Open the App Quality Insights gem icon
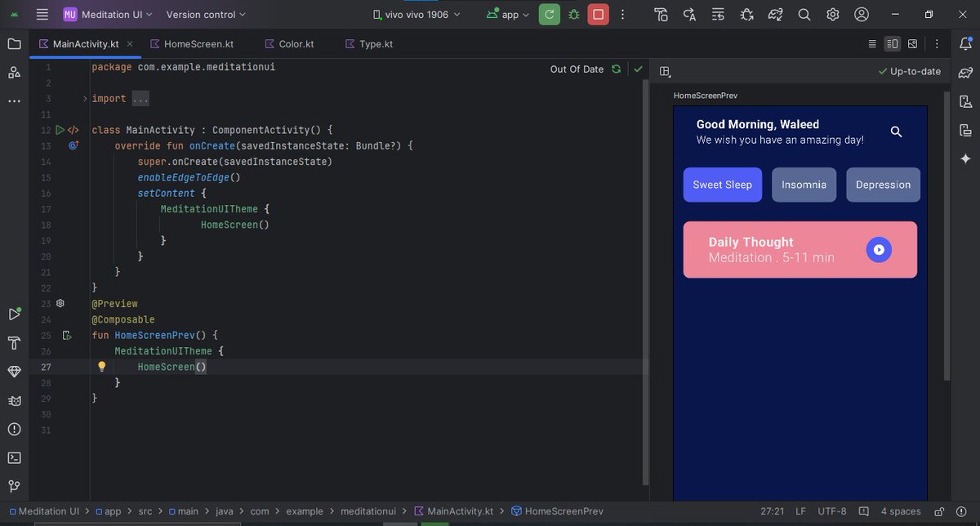The height and width of the screenshot is (526, 980). [14, 372]
